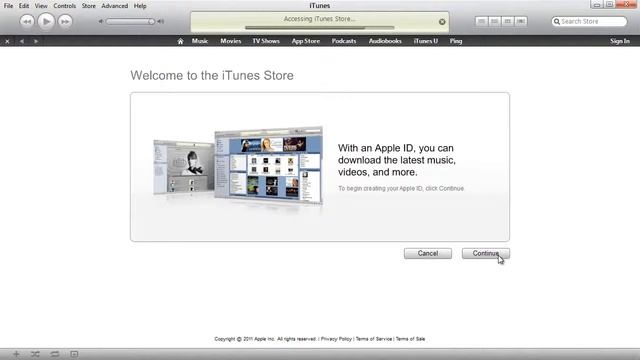Go to the iTunes Store home icon

coord(180,41)
